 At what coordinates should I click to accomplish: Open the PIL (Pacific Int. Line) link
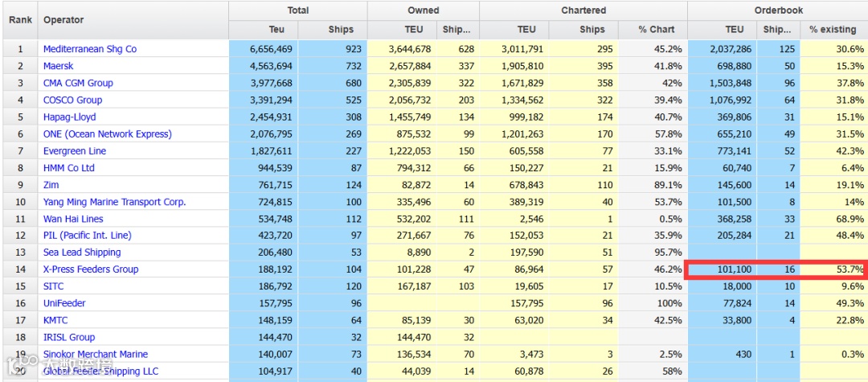coord(88,236)
